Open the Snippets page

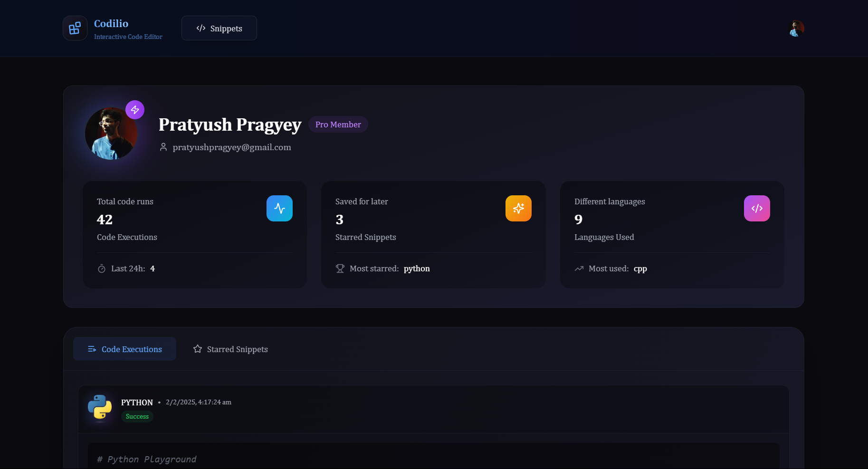[219, 28]
